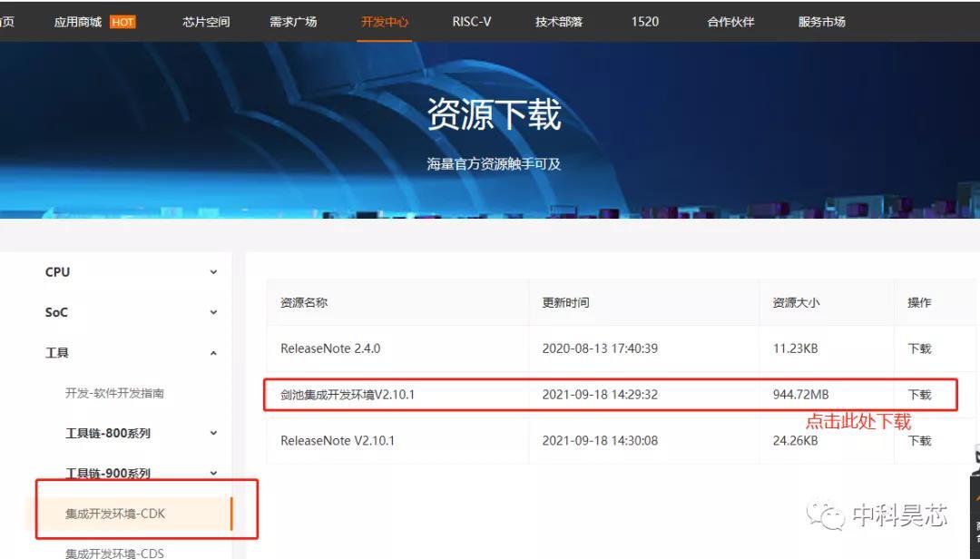Download ReleaseNote V2.10.1 via 下载 link
The image size is (980, 559).
919,441
